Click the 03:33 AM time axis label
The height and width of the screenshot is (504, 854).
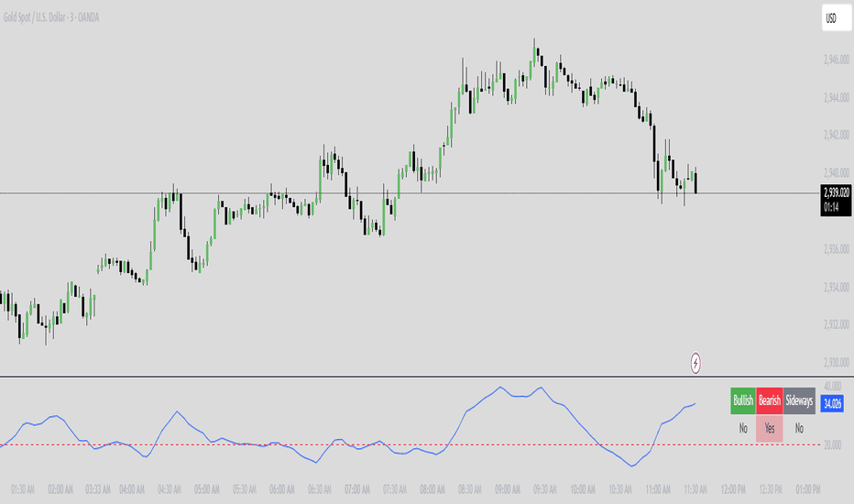pyautogui.click(x=98, y=489)
